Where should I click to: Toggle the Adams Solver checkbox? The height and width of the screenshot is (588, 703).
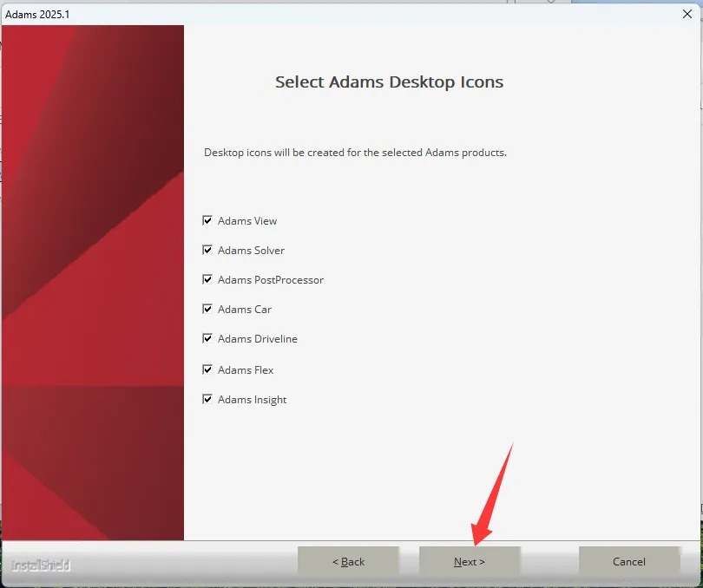click(207, 250)
